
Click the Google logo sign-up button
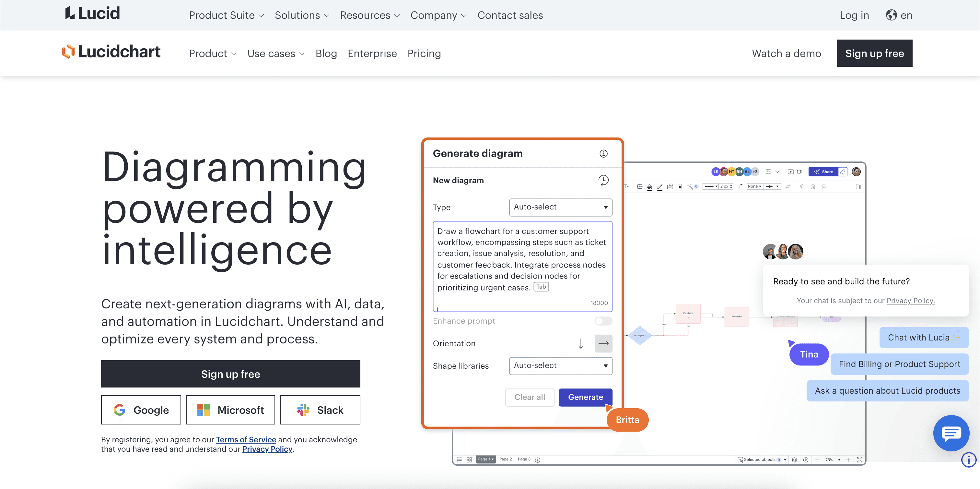coord(141,410)
